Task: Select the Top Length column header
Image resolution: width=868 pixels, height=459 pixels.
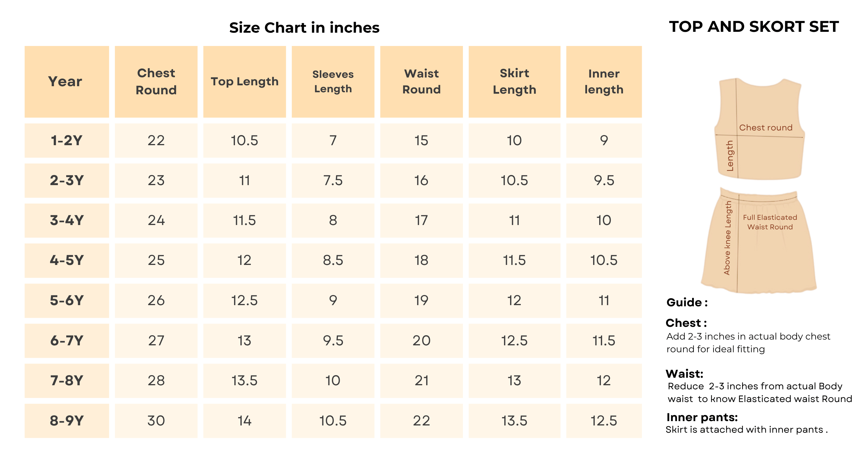Action: 244,82
